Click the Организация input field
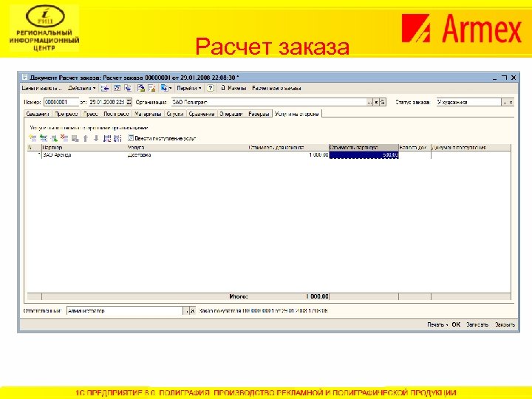The image size is (532, 399). [x=269, y=102]
